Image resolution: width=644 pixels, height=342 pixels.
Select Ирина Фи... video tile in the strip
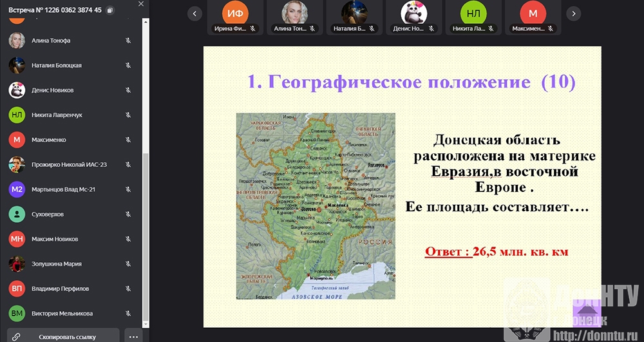click(234, 17)
